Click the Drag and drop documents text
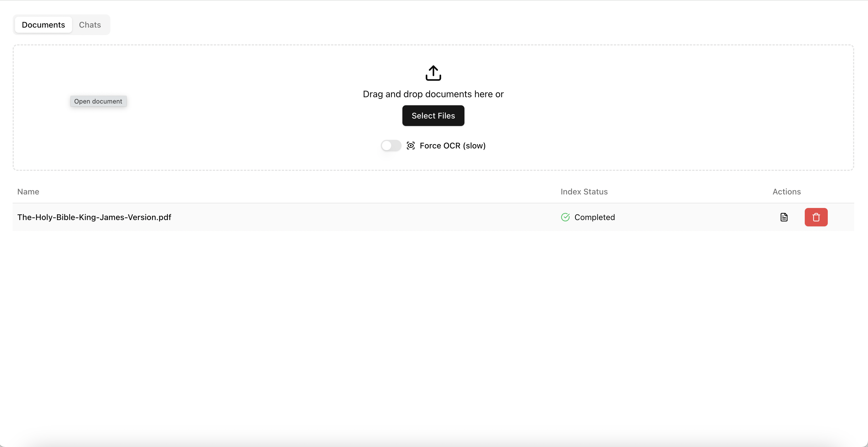 [x=433, y=94]
